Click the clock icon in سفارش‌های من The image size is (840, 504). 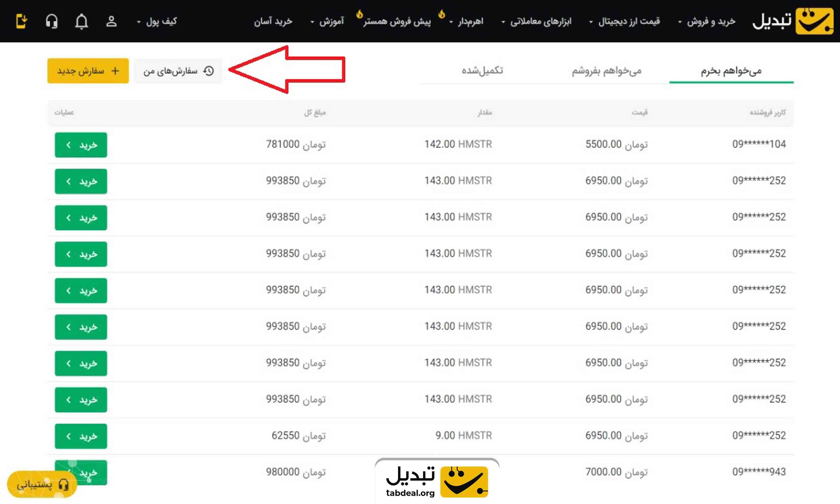[208, 71]
